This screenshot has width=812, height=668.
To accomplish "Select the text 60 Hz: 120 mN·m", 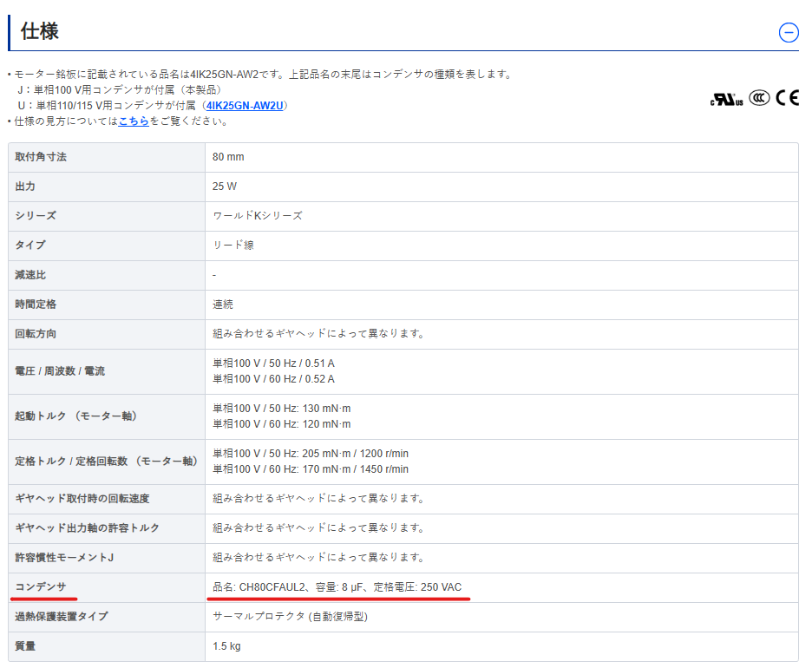I will tap(310, 424).
